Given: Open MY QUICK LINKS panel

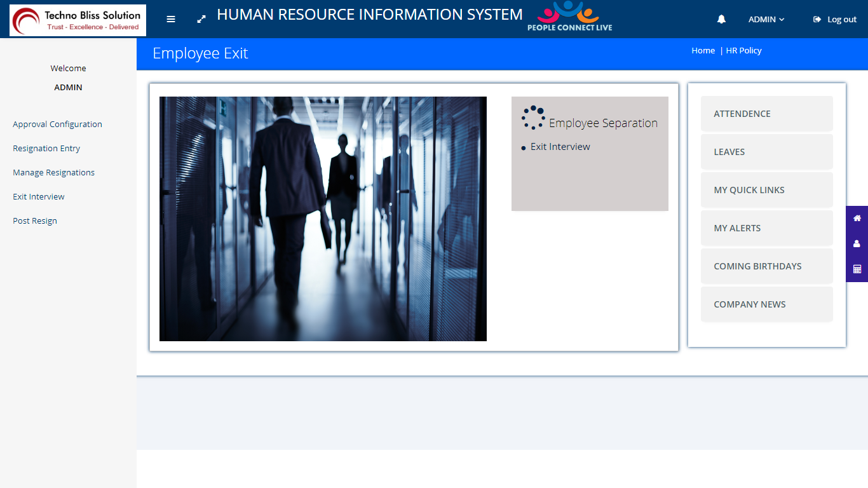Looking at the screenshot, I should 767,190.
